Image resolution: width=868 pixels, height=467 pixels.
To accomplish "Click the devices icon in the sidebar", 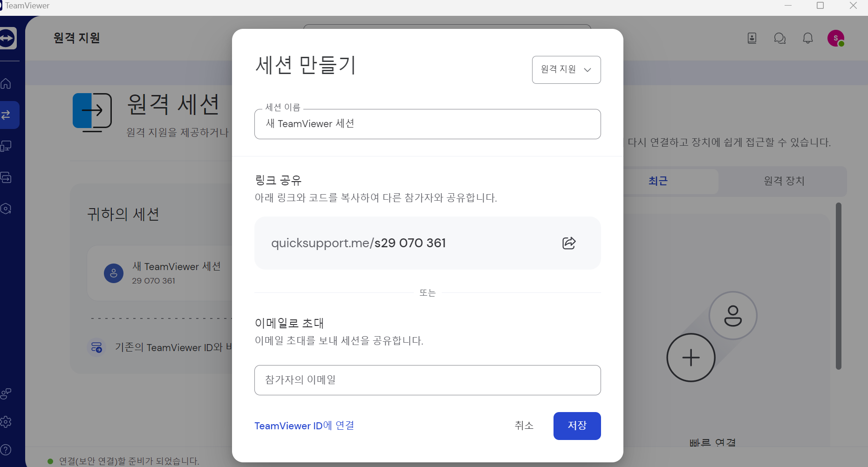I will click(x=7, y=146).
